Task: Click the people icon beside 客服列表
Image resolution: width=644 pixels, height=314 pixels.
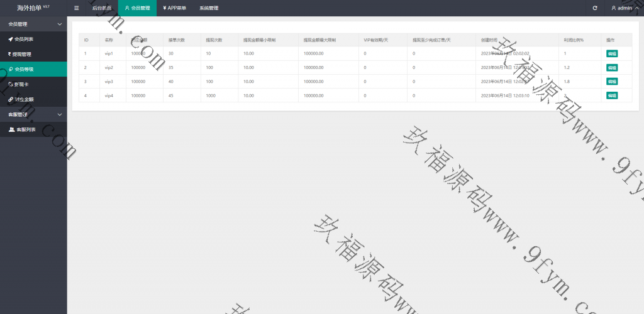Action: (11, 129)
